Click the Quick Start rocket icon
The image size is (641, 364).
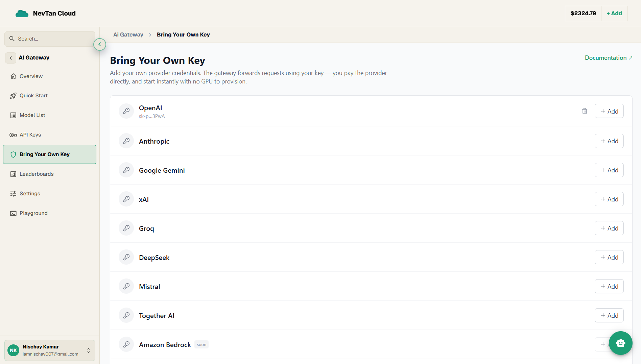click(x=13, y=96)
